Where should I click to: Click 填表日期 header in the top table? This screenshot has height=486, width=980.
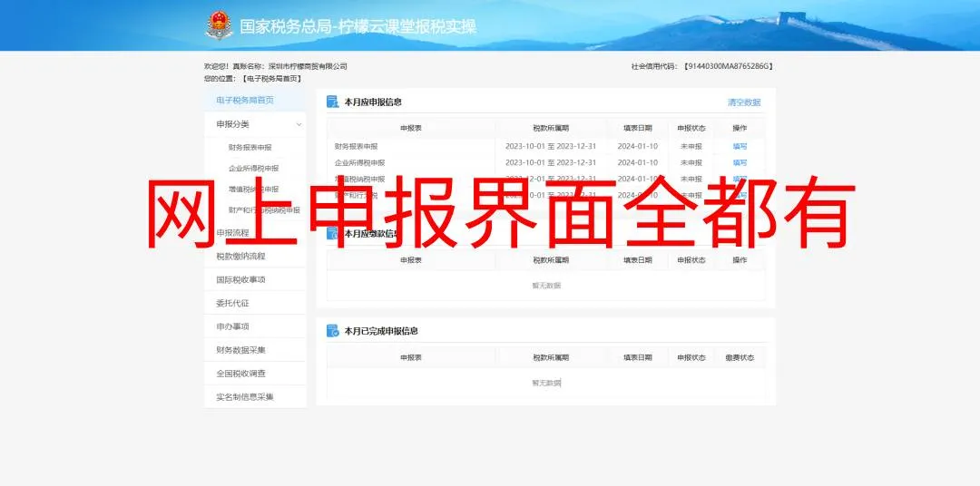[638, 128]
